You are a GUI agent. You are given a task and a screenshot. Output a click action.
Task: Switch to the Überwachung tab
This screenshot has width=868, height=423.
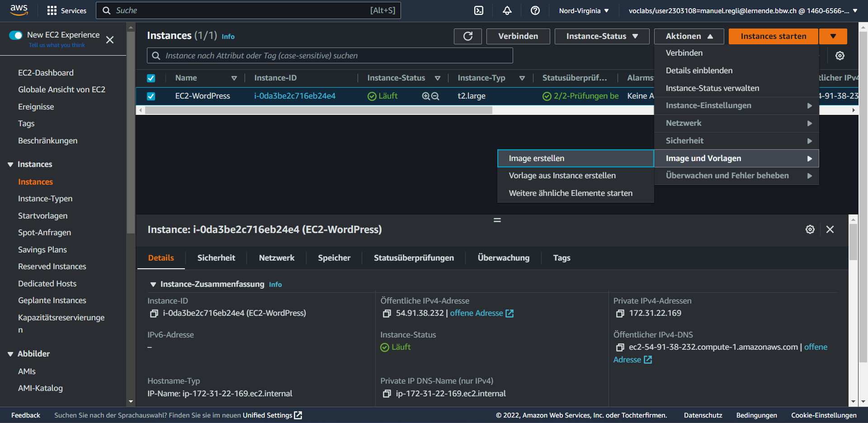coord(503,258)
